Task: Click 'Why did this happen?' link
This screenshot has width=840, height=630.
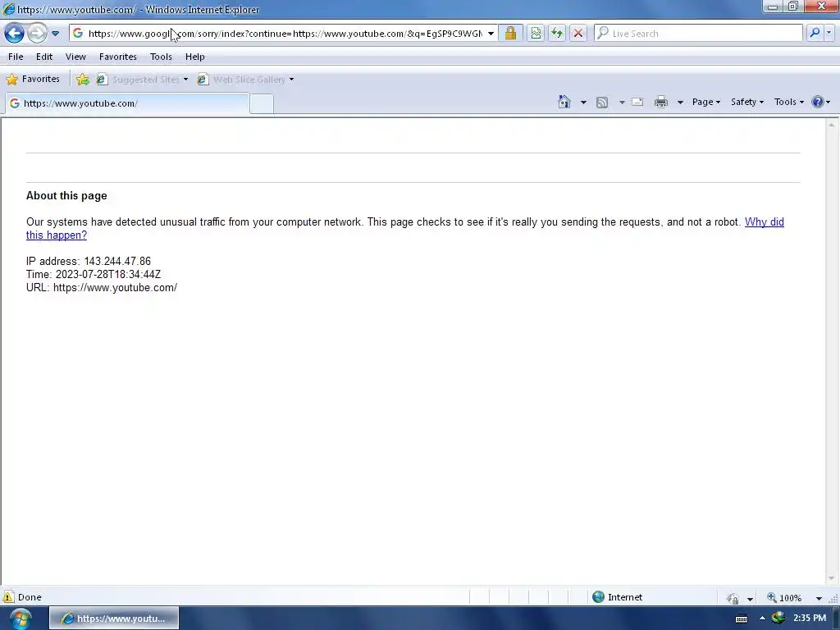Action: [764, 221]
